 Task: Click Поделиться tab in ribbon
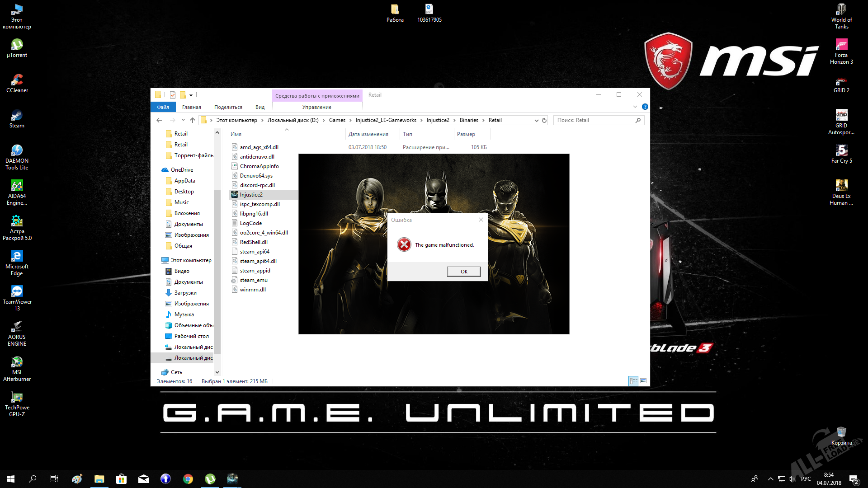coord(228,107)
